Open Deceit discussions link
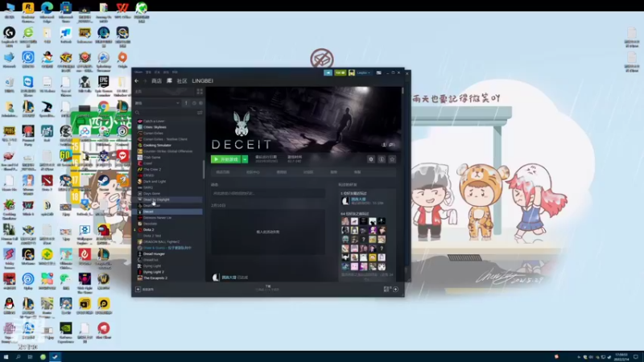The height and width of the screenshot is (362, 644). [x=308, y=172]
